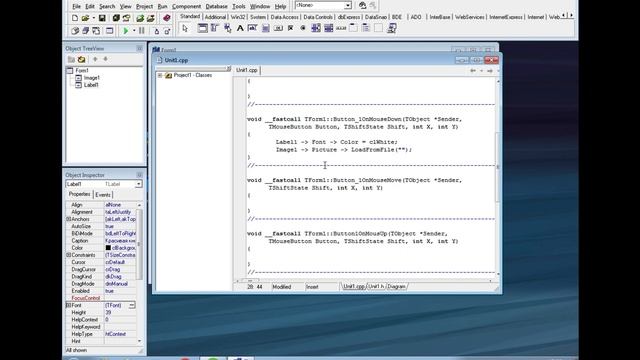Click the Save All toolbar icon
The width and height of the screenshot is (640, 360).
116,18
